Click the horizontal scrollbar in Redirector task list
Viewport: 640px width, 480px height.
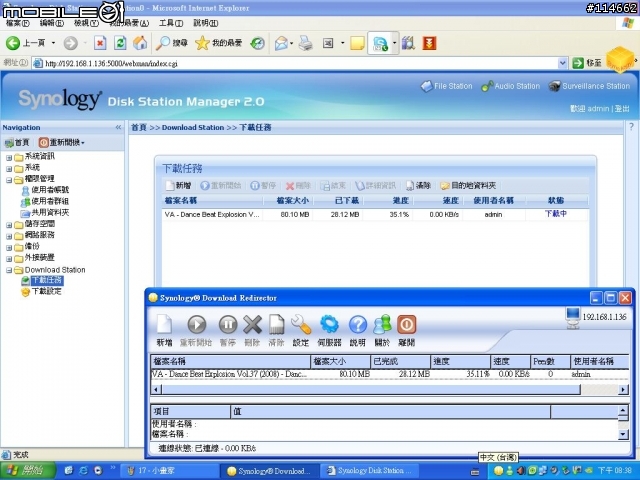[371, 389]
